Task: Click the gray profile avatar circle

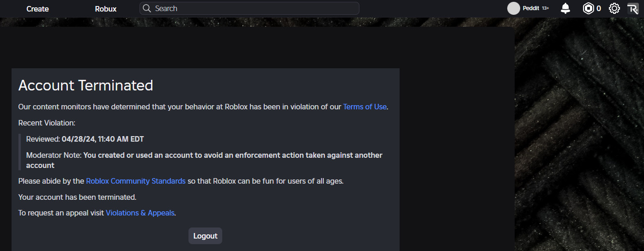Action: pyautogui.click(x=514, y=8)
